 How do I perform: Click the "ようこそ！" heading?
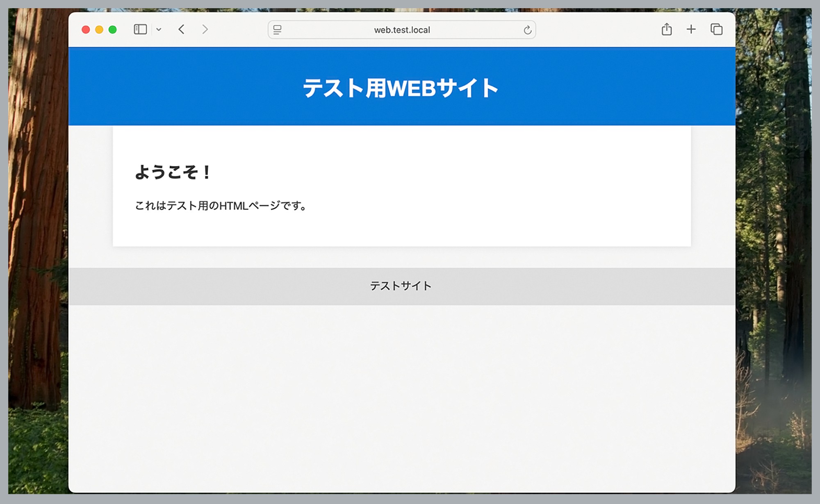point(172,172)
